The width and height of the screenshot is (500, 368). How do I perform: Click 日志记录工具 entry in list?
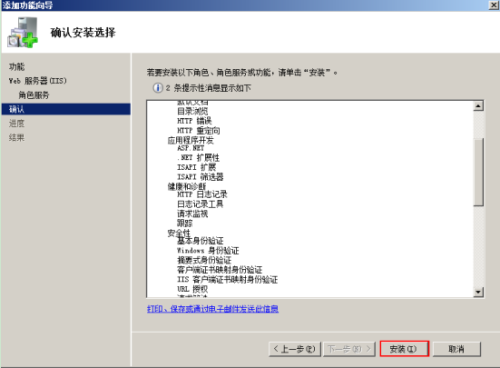(200, 204)
